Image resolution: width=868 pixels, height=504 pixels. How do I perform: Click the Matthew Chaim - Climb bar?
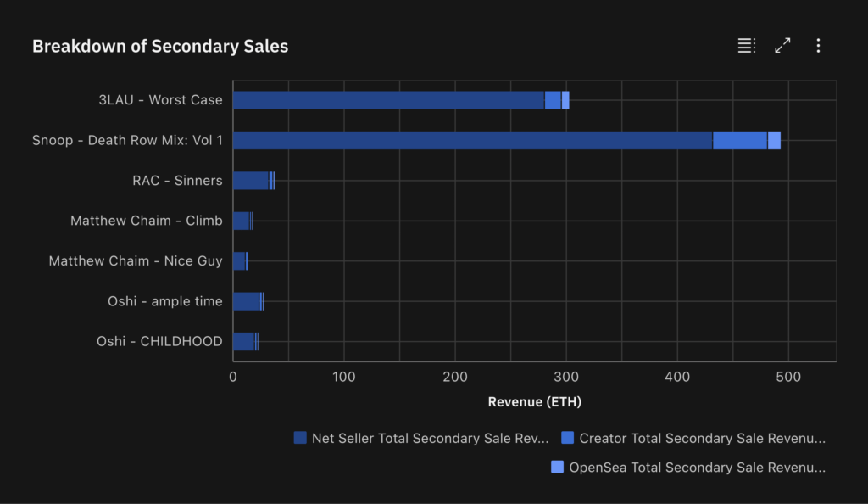coord(241,221)
